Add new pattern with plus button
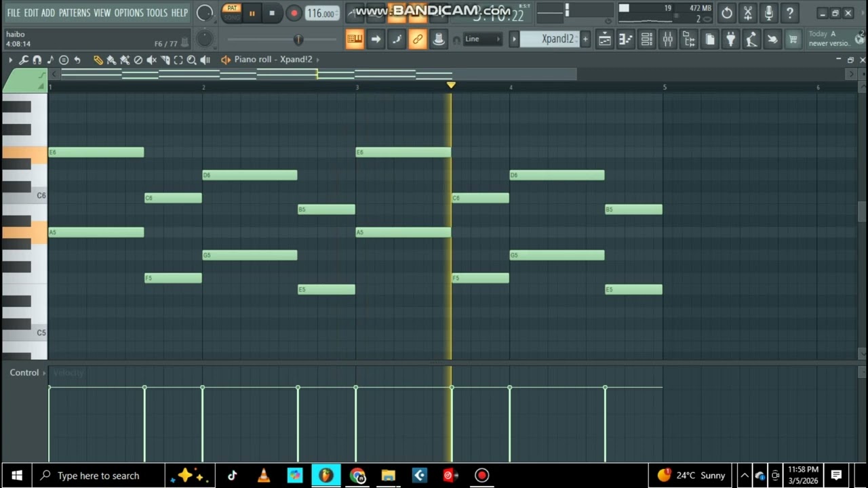Screen dimensions: 868x488 click(x=585, y=39)
